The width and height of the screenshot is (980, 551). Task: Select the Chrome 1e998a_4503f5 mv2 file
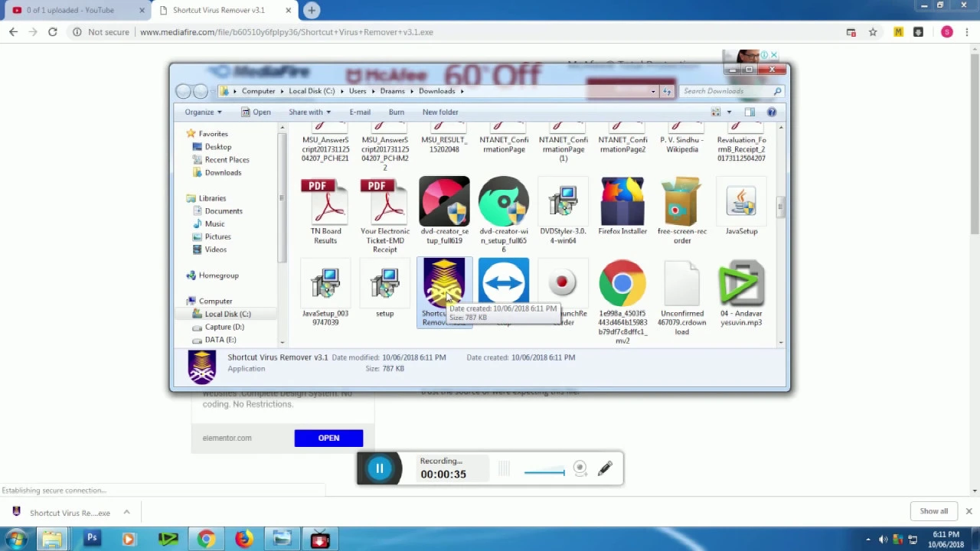(622, 283)
